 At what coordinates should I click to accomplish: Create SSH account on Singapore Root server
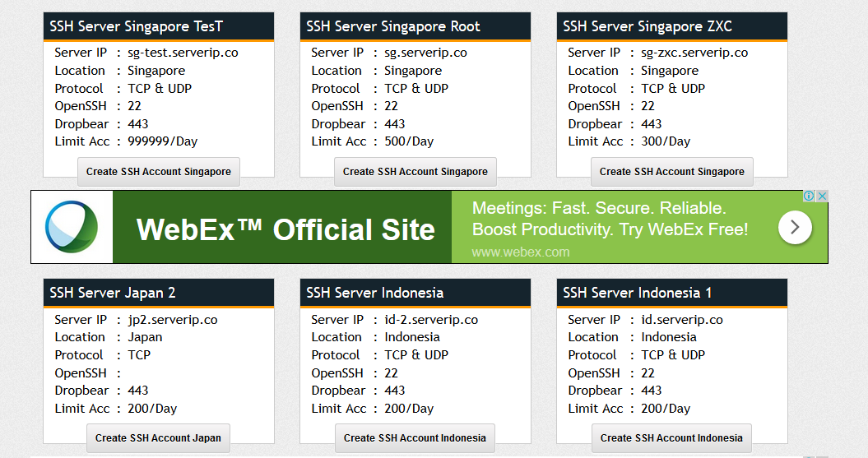click(415, 172)
